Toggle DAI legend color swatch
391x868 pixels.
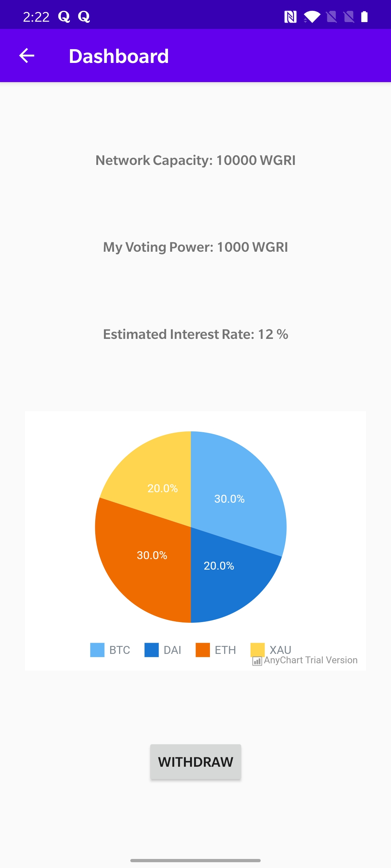click(x=151, y=650)
